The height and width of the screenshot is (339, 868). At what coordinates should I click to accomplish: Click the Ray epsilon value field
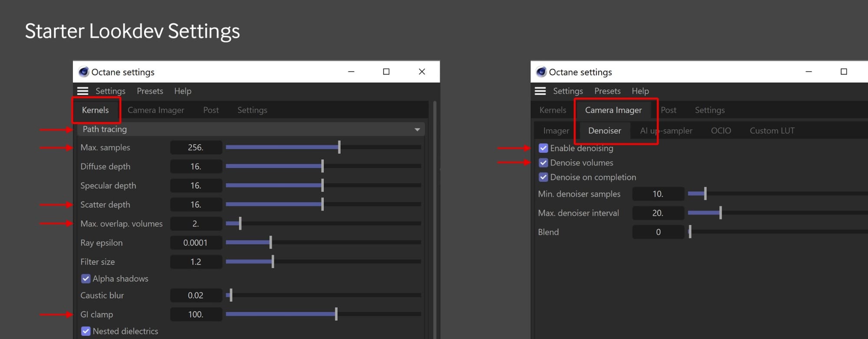pos(196,243)
